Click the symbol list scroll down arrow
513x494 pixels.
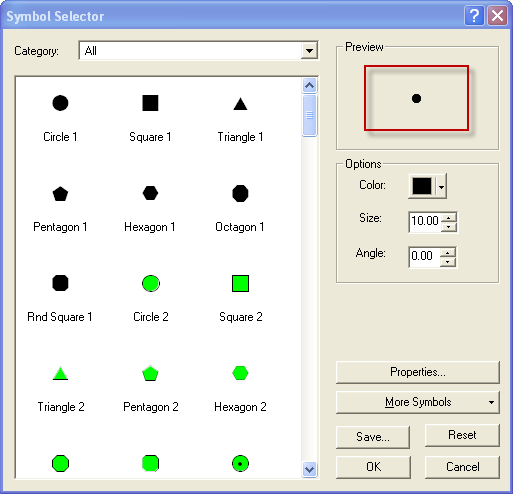point(310,469)
